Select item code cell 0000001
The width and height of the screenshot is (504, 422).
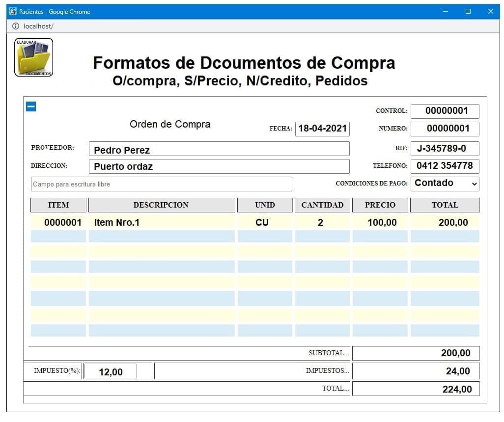click(58, 222)
